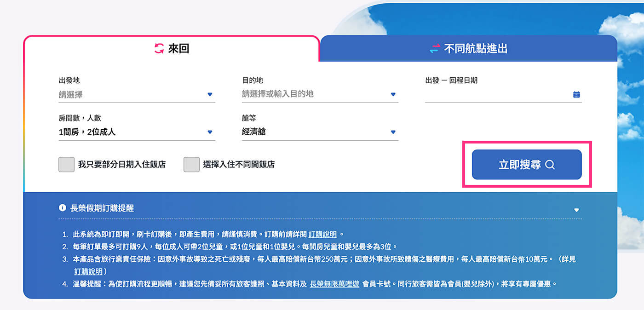644x310 pixels.
Task: Click the magnifier icon on the search button
Action: 550,165
